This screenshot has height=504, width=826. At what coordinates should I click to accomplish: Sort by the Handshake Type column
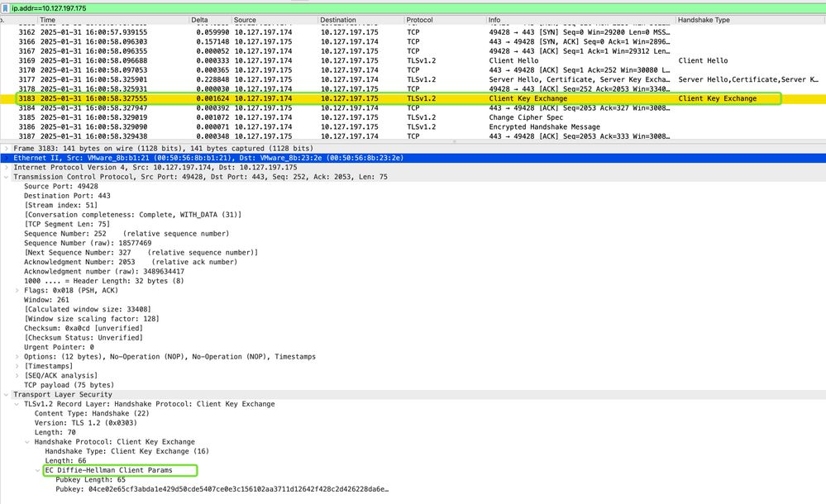703,20
